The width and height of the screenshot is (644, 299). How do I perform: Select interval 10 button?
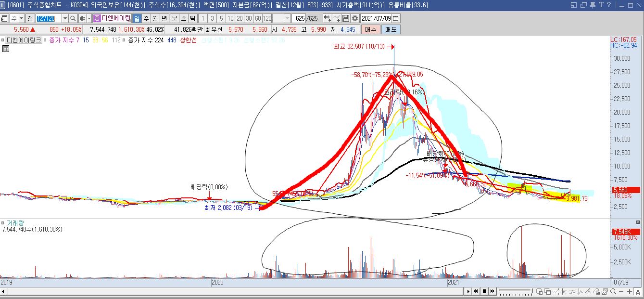coord(230,18)
